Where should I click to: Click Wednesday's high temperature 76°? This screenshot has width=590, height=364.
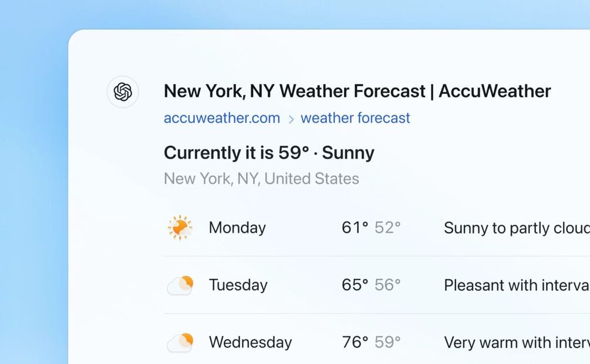coord(355,342)
